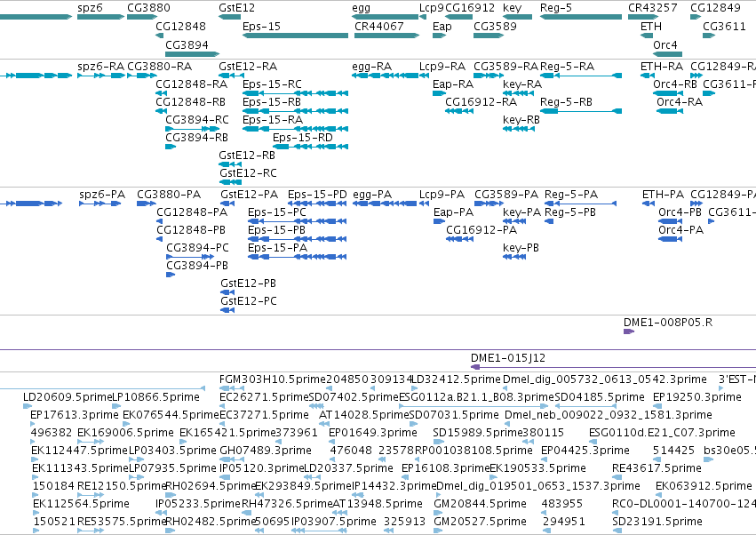Select protein GstE12-PB
The height and width of the screenshot is (535, 756).
[227, 292]
